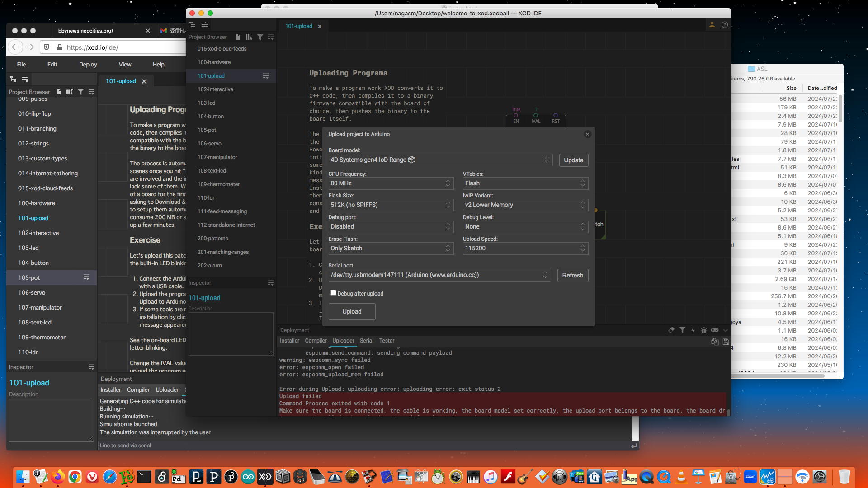The width and height of the screenshot is (868, 488).
Task: Copy the log with the copy icon
Action: [x=714, y=342]
